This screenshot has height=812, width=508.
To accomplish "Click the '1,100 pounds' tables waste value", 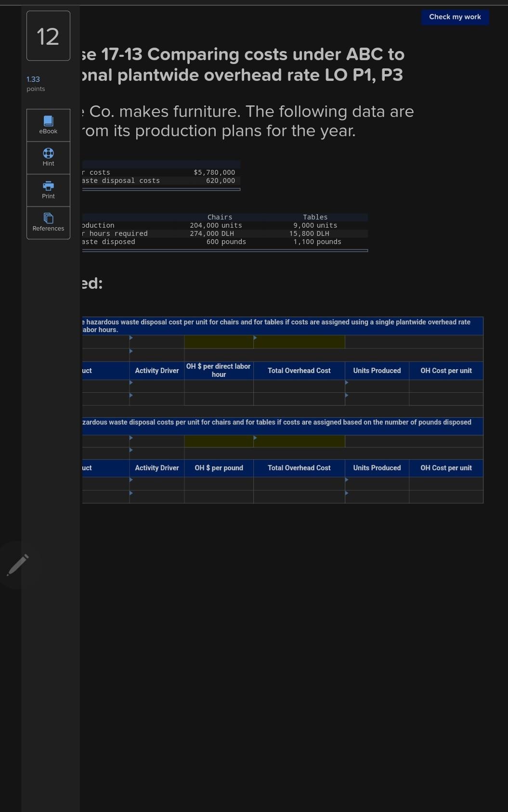I will [x=317, y=242].
